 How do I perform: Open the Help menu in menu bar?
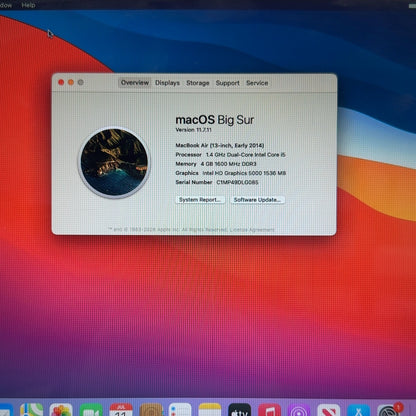28,5
